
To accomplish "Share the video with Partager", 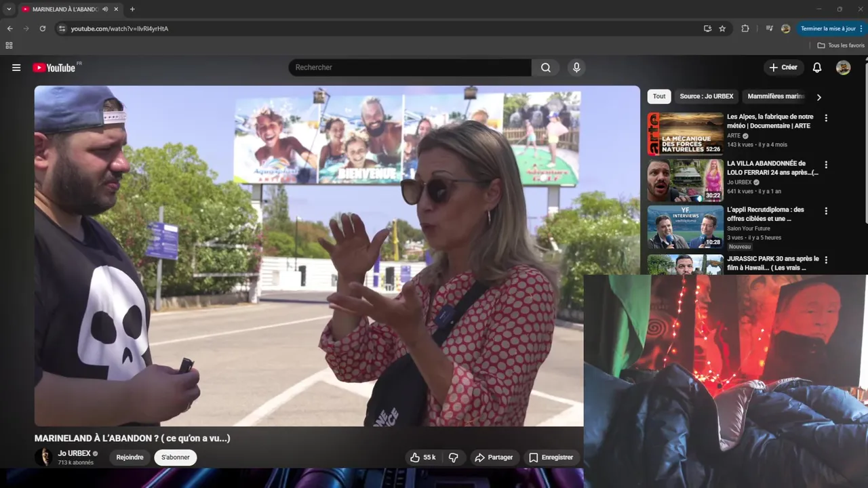I will (x=494, y=457).
